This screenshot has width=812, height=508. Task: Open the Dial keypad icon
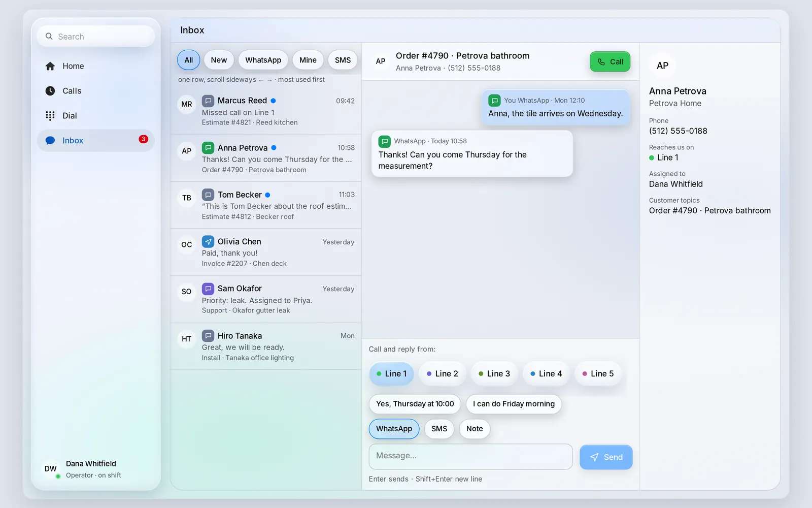point(50,116)
